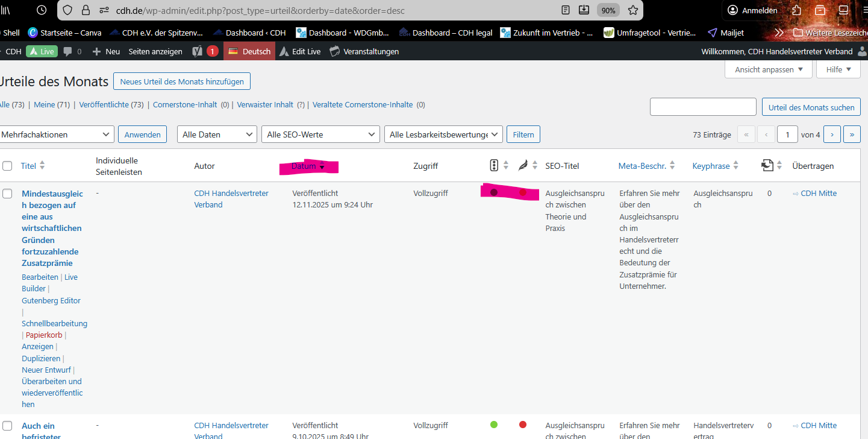The width and height of the screenshot is (868, 439).
Task: Click Neues Urteil des Monats hinzufügen button
Action: pos(181,81)
